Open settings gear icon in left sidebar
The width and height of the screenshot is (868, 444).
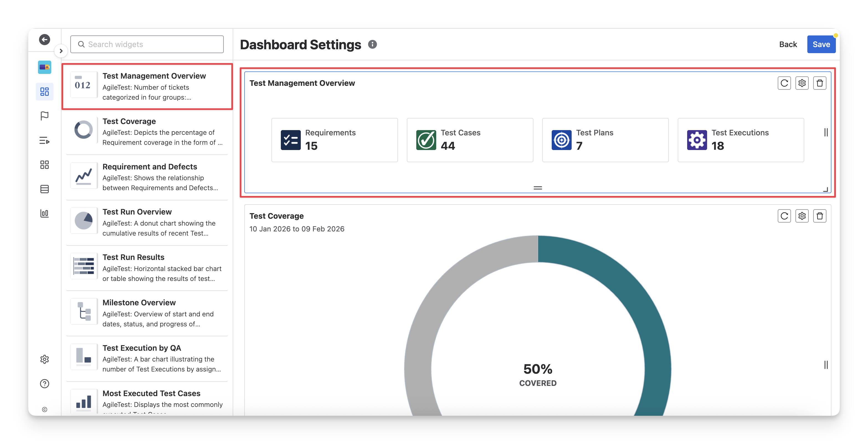coord(45,359)
